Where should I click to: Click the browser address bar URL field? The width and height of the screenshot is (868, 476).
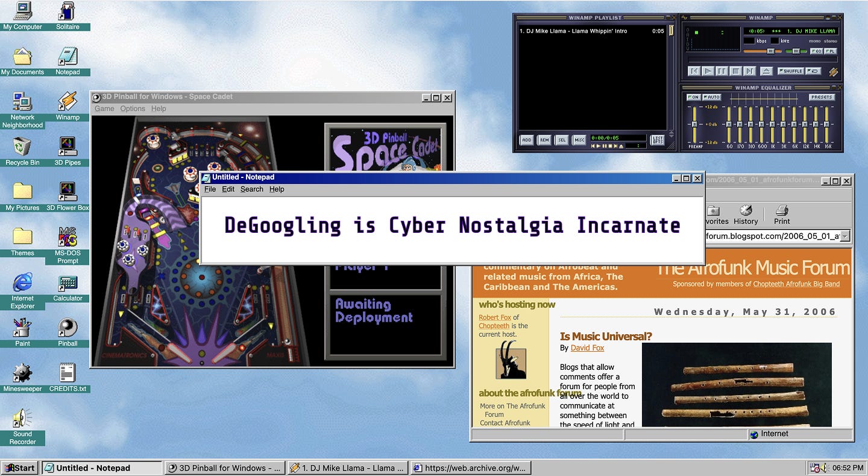coord(773,236)
